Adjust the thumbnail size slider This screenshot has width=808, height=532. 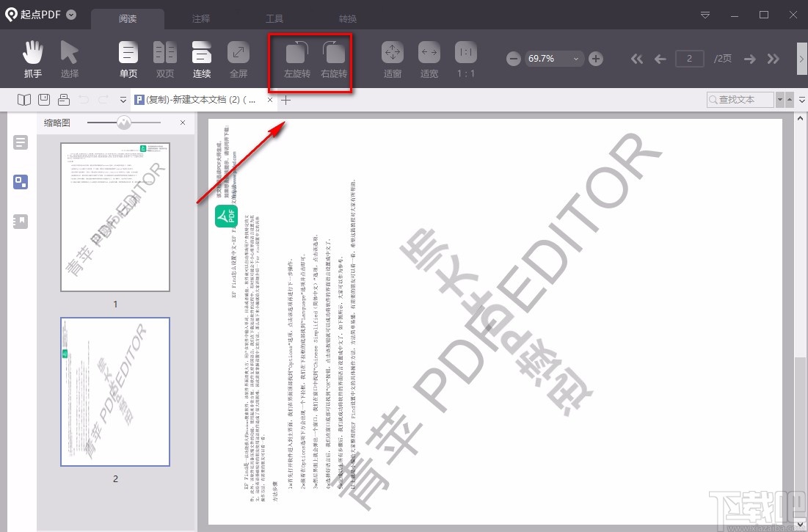point(125,123)
